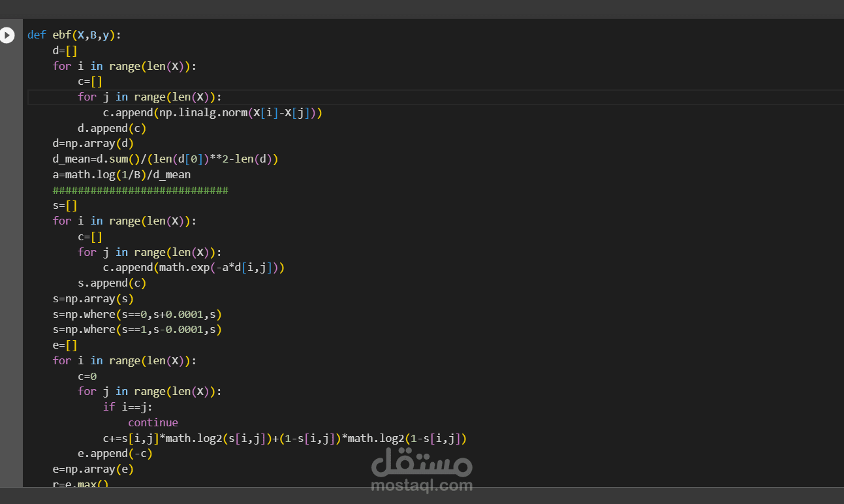Click the 'e.append(-c)' line
Screen dimensions: 844x504
[x=115, y=453]
